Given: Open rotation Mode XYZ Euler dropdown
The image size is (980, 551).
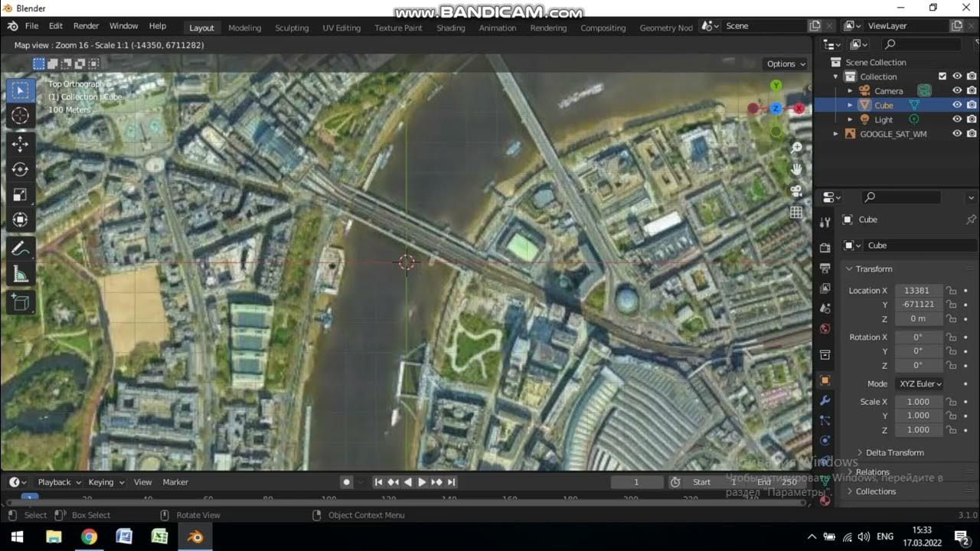Looking at the screenshot, I should (919, 384).
